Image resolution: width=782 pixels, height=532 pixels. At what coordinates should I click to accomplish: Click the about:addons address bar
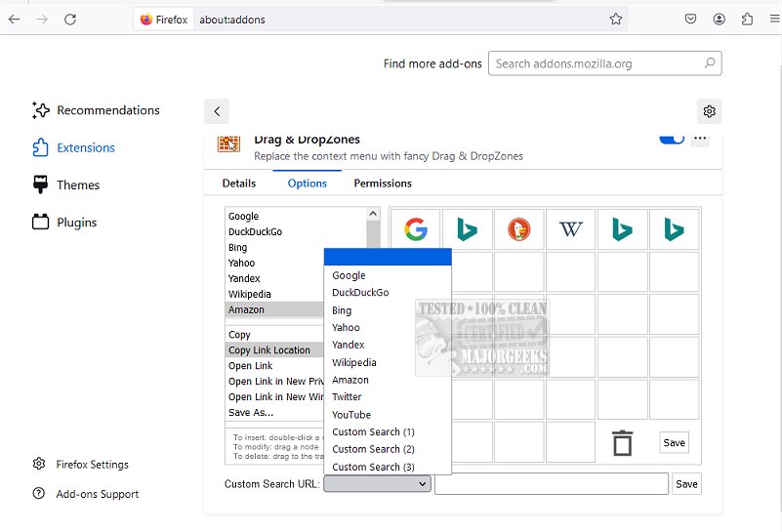399,20
